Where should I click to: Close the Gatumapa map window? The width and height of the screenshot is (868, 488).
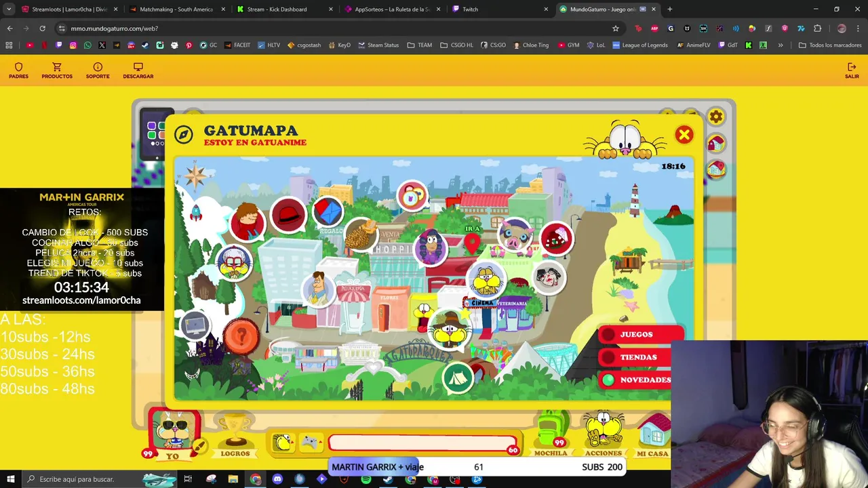[684, 135]
